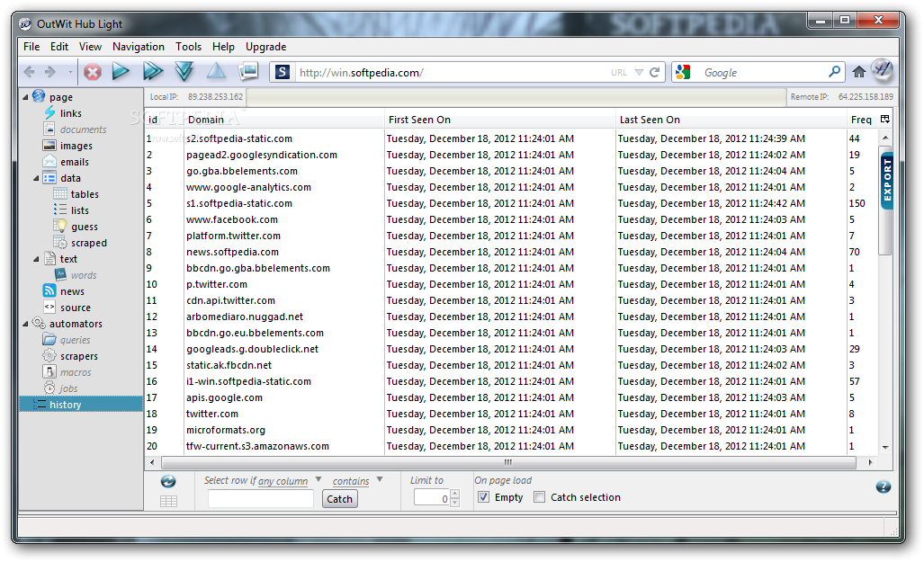Increase the Limit to value stepper
This screenshot has height=562, width=924.
pyautogui.click(x=454, y=494)
